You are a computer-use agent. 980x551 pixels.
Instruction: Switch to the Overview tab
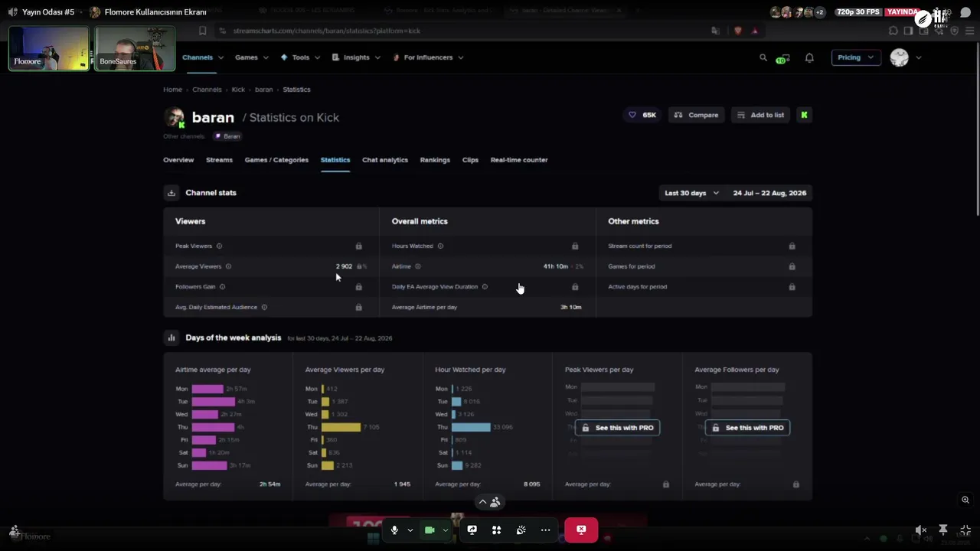(x=178, y=160)
